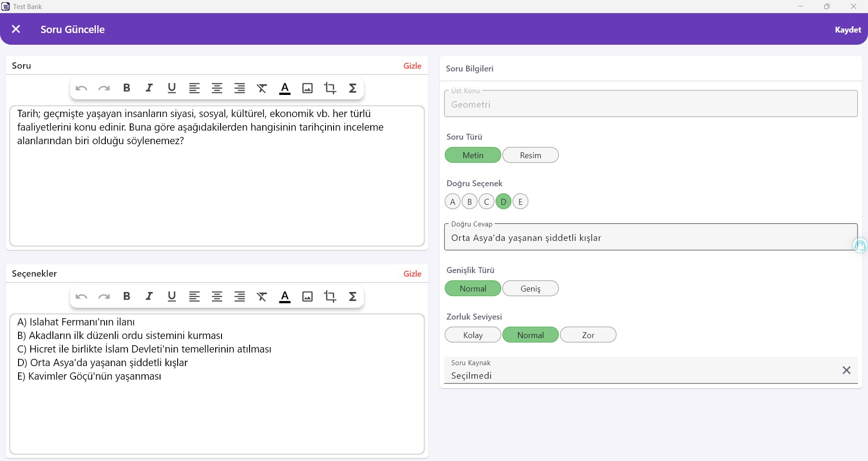Viewport: 868px width, 461px height.
Task: Align right in the Seçenekler toolbar
Action: click(240, 296)
